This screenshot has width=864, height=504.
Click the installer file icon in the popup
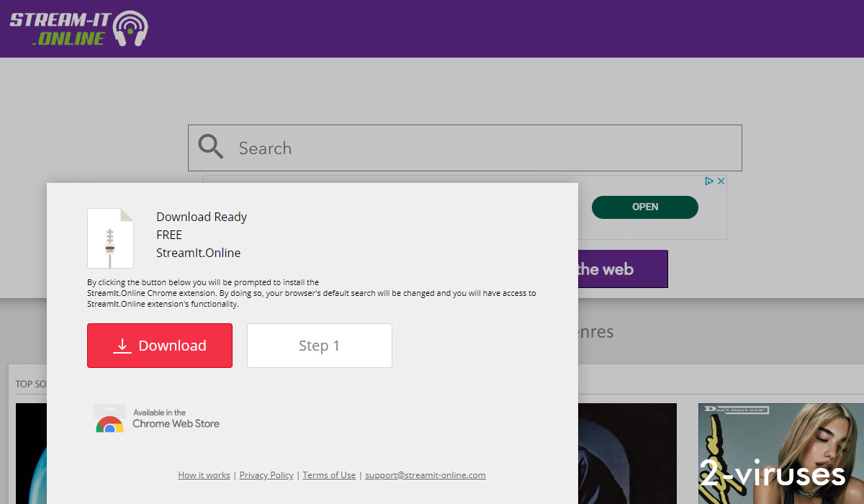tap(109, 238)
